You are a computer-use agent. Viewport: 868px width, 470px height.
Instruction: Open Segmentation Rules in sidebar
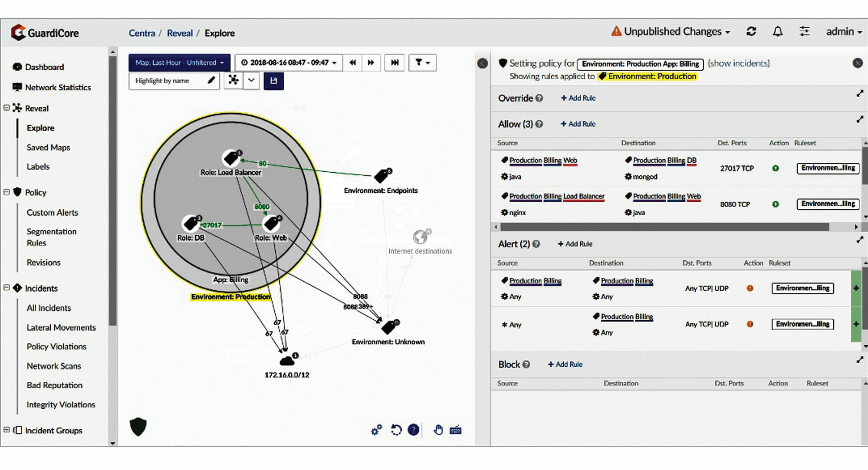[x=51, y=237]
